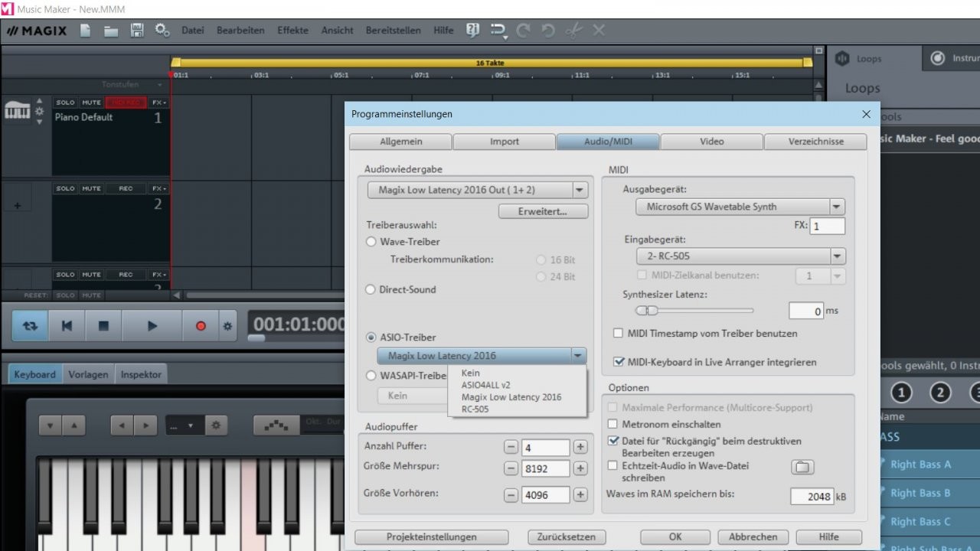Open a project via the folder icon
Viewport: 980px width, 551px height.
[111, 31]
